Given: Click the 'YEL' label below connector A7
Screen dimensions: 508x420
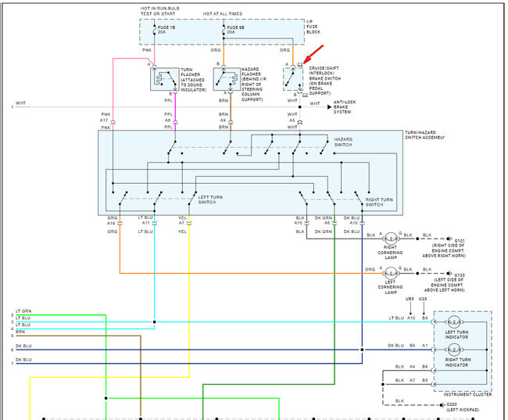Looking at the screenshot, I should click(x=182, y=232).
